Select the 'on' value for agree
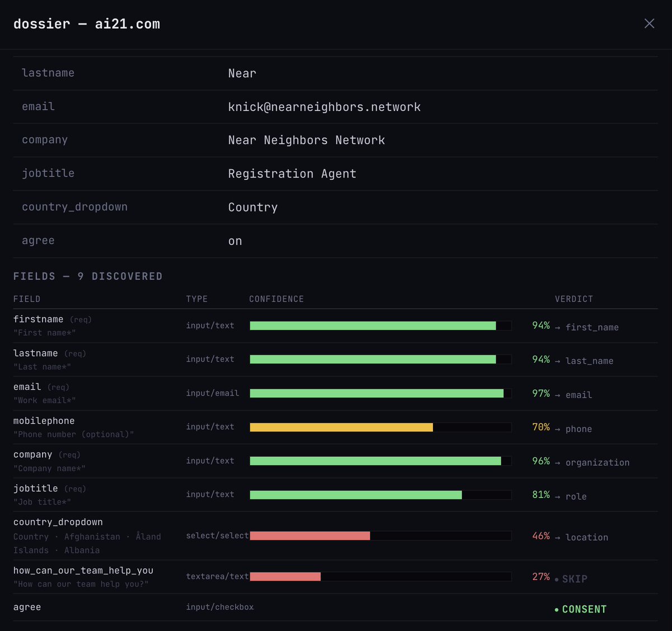 [235, 241]
